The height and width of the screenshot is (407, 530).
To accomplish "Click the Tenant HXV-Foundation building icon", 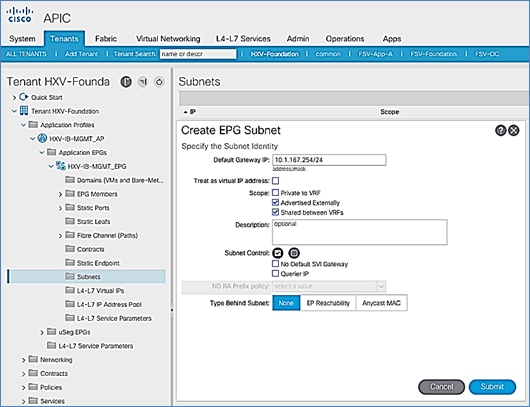I will point(24,111).
